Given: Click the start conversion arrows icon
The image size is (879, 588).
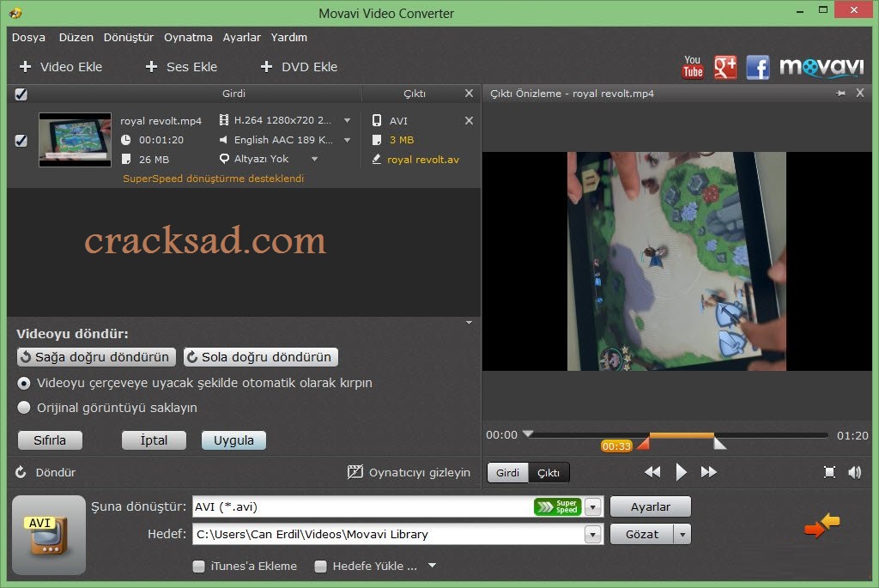Looking at the screenshot, I should point(821,526).
